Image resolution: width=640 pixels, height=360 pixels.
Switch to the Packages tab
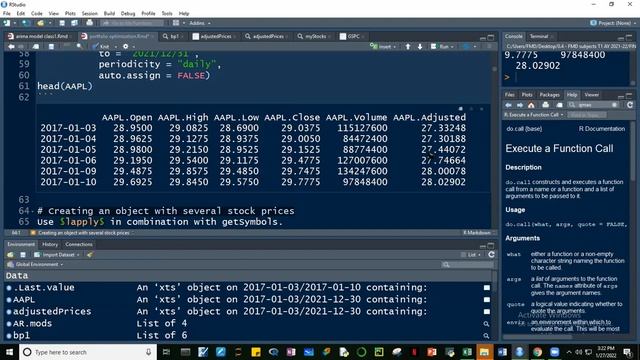[549, 95]
